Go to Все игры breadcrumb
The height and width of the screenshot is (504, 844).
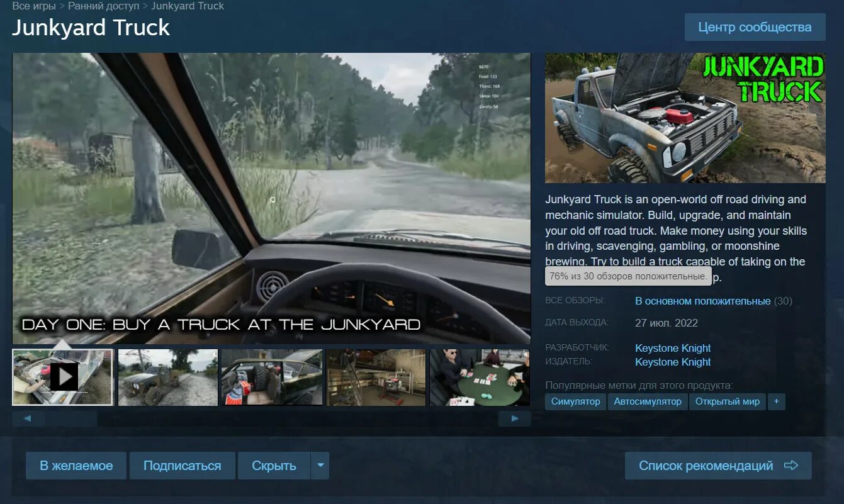[34, 6]
